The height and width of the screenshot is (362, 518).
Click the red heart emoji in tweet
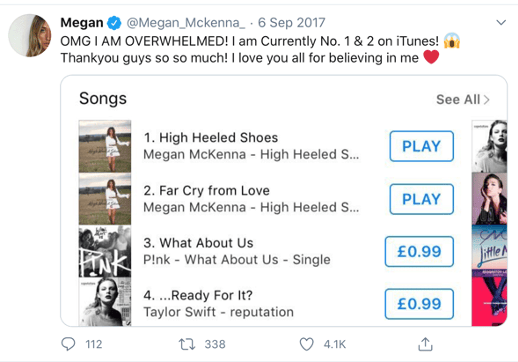[x=431, y=57]
